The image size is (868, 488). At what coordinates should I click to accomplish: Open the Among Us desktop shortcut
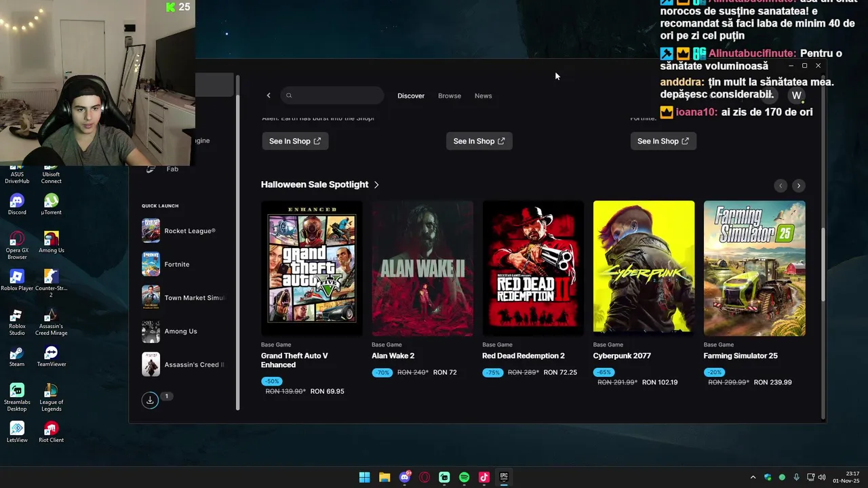[x=51, y=243]
